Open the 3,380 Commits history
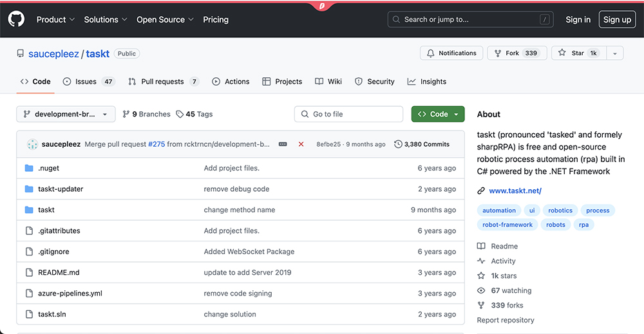644x334 pixels. pyautogui.click(x=422, y=144)
